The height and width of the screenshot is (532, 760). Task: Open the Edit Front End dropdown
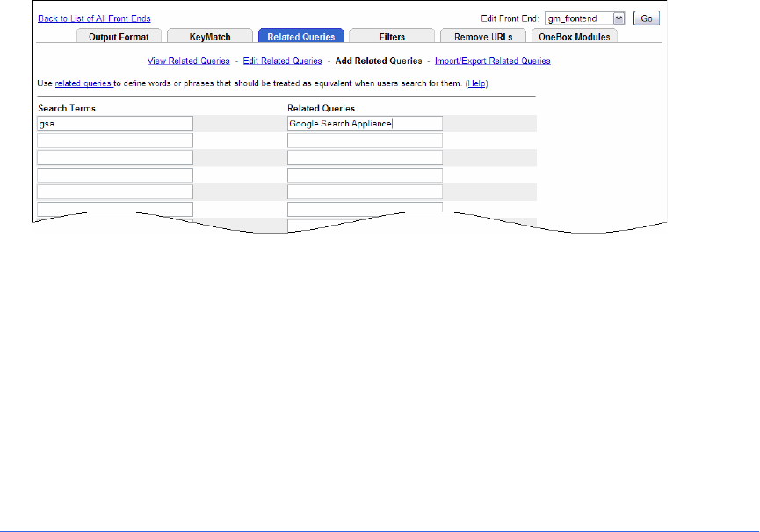click(x=584, y=18)
